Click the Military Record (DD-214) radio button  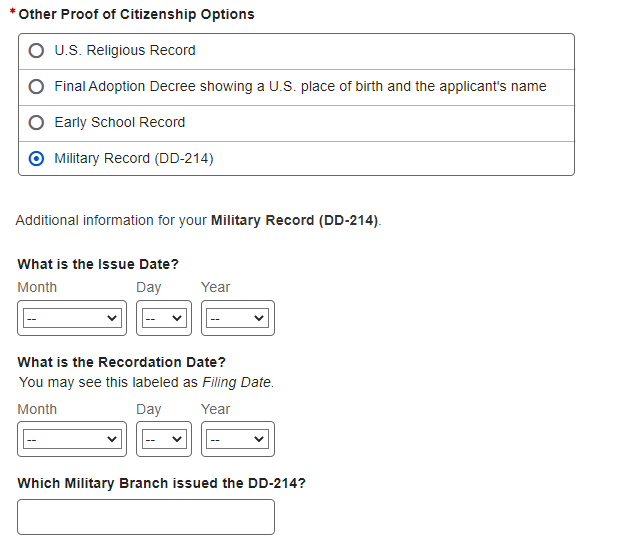point(37,158)
